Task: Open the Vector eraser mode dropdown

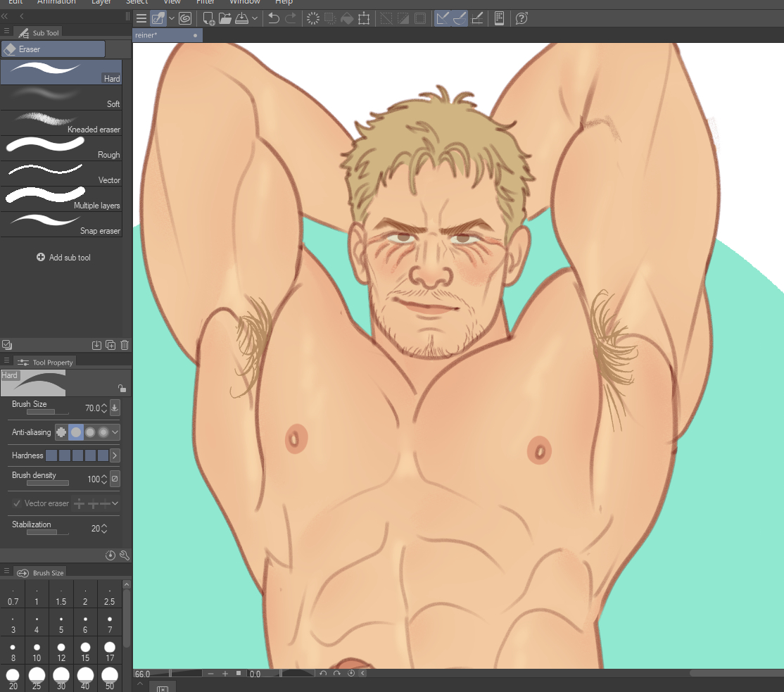Action: pyautogui.click(x=115, y=503)
